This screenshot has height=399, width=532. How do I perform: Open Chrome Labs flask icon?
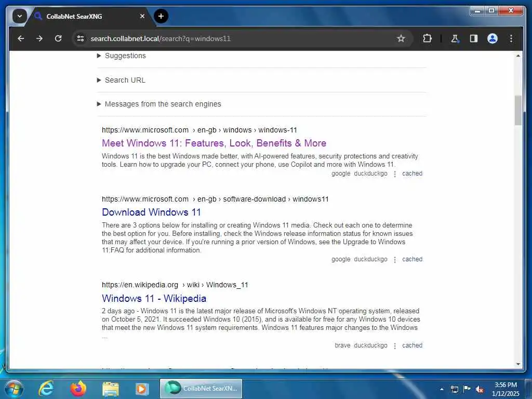coord(455,38)
